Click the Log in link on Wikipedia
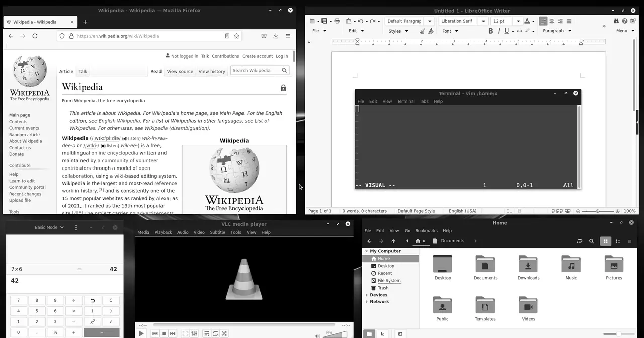644x338 pixels. pyautogui.click(x=282, y=56)
